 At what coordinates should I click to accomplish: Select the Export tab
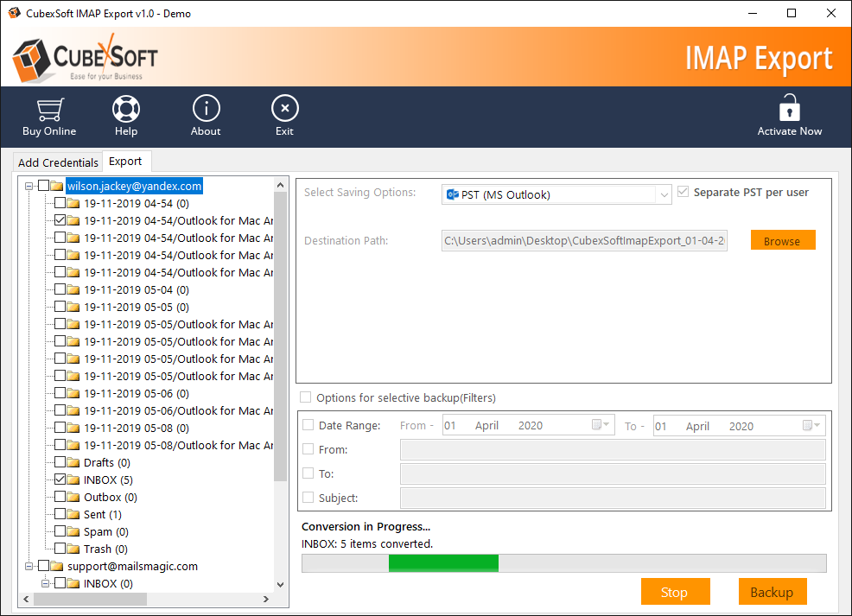pyautogui.click(x=125, y=162)
